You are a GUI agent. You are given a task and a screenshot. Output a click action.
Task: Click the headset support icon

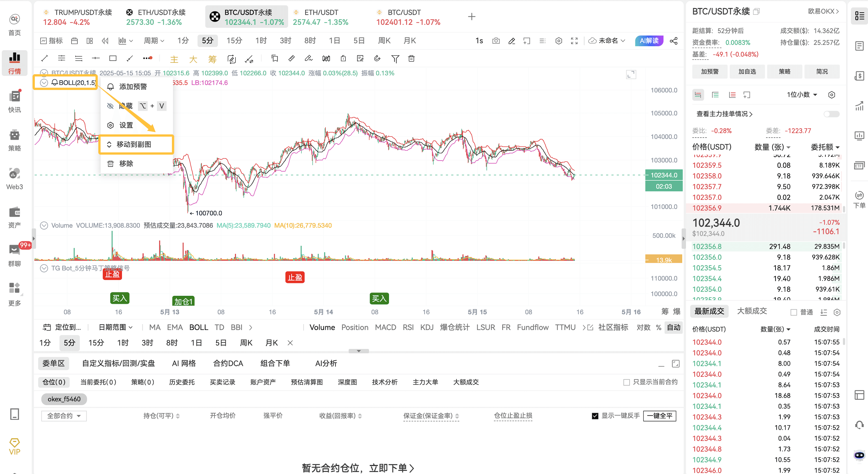point(859,425)
